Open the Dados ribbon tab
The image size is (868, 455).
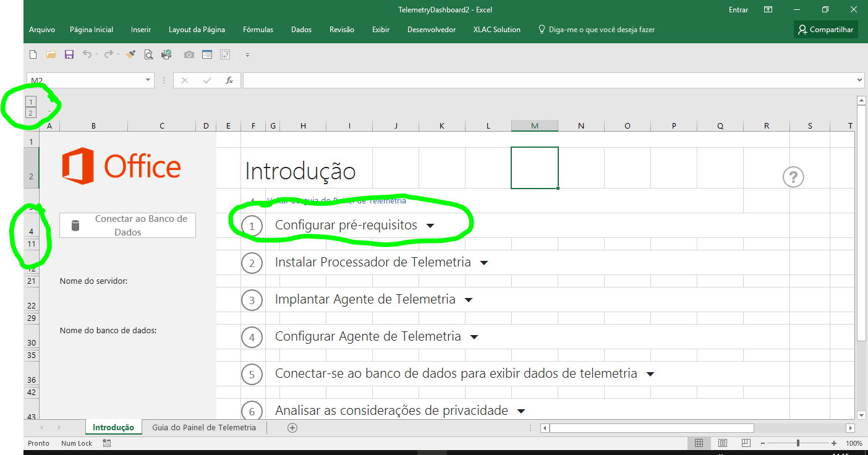point(301,30)
